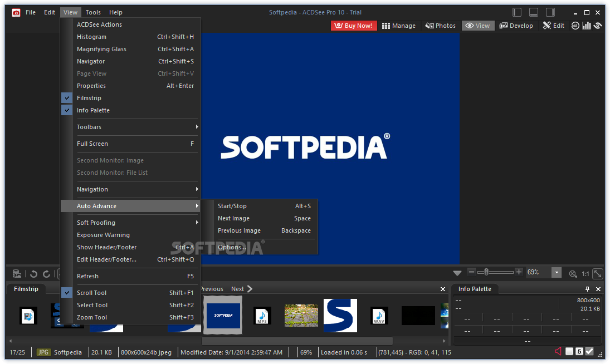Image resolution: width=610 pixels, height=364 pixels.
Task: Expand the Navigation submenu
Action: point(130,189)
